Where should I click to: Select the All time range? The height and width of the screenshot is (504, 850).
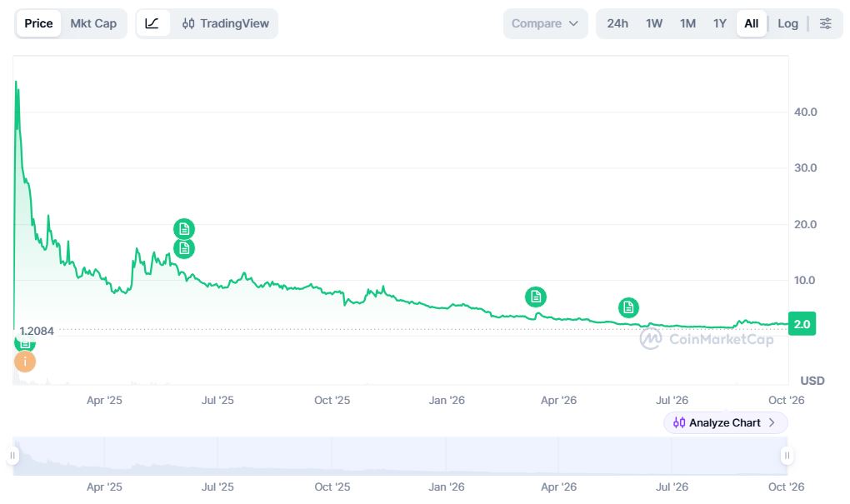point(752,23)
